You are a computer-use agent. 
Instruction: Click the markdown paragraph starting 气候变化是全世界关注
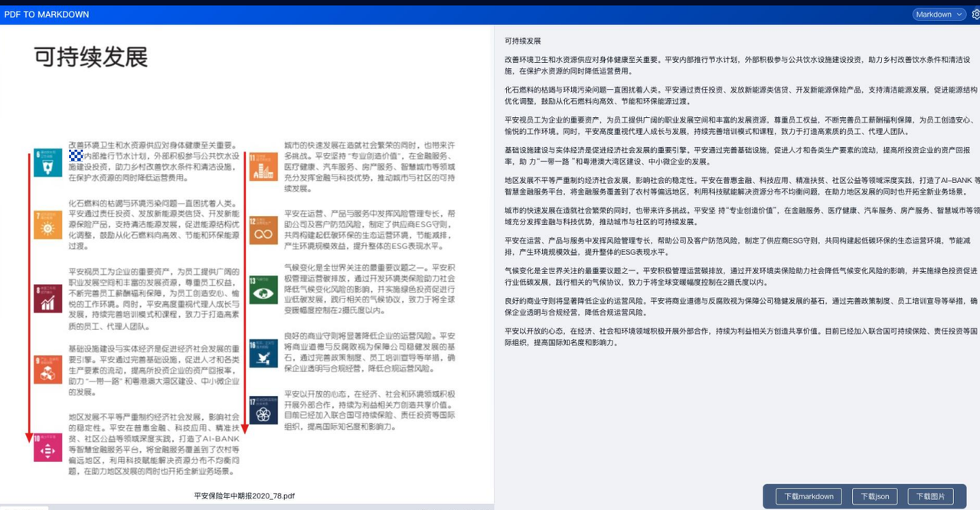click(741, 276)
